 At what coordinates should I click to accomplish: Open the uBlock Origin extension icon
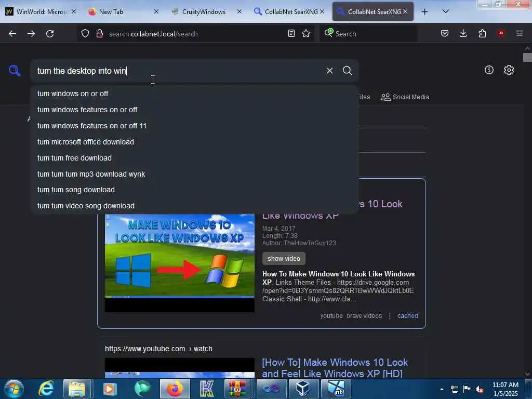pos(501,33)
